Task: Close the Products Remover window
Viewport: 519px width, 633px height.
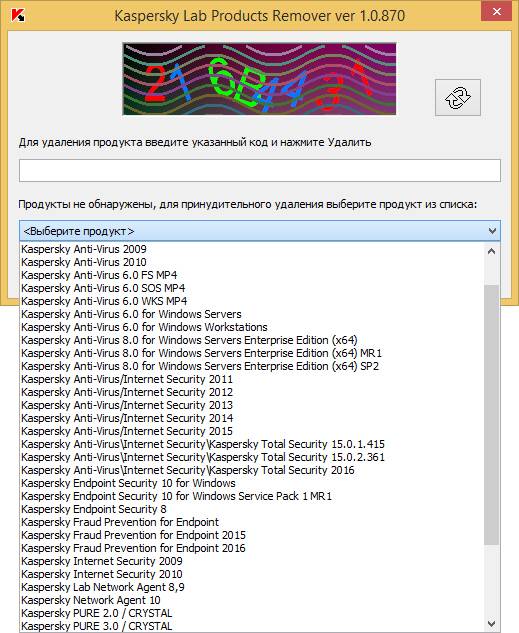Action: click(x=497, y=12)
